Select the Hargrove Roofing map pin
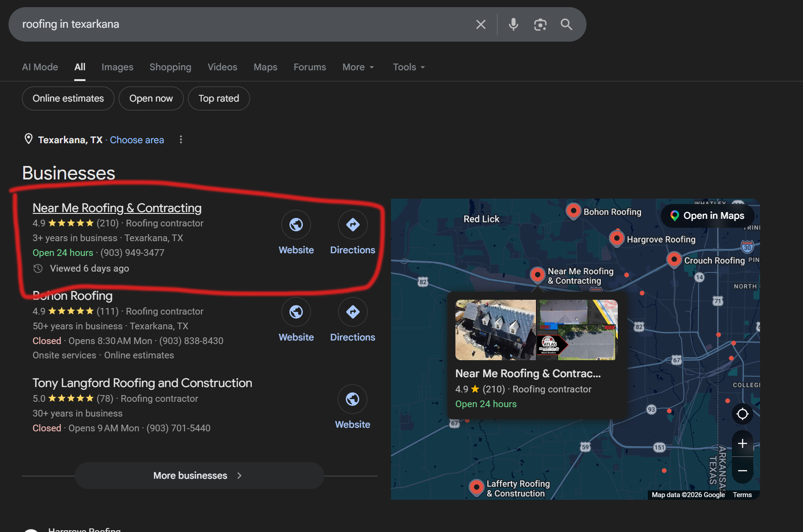803x532 pixels. [x=617, y=238]
